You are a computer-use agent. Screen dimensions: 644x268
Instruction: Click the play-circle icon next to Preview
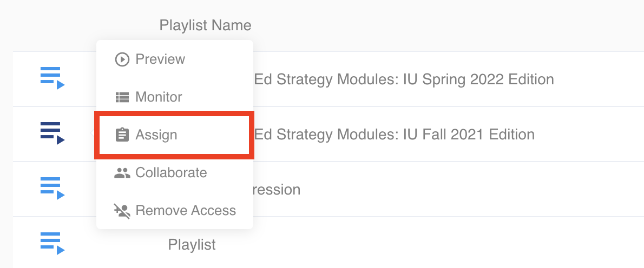(122, 59)
